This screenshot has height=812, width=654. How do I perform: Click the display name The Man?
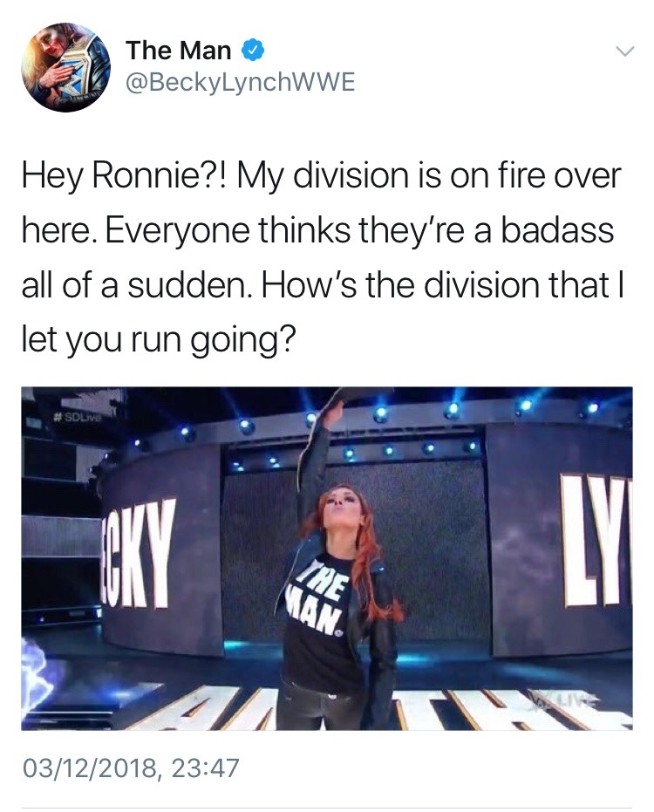(x=179, y=51)
